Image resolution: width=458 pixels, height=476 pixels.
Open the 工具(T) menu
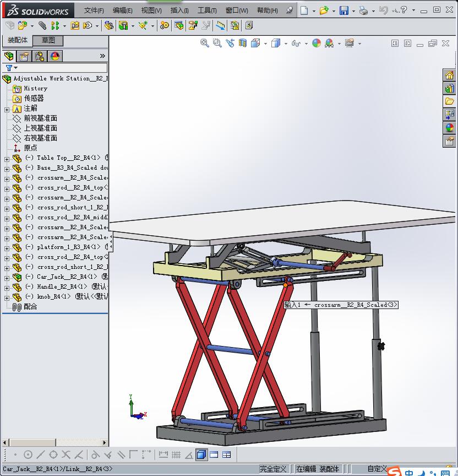click(x=207, y=10)
